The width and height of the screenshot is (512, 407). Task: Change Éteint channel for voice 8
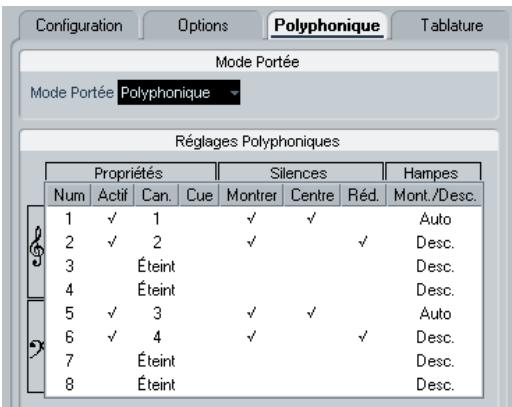(156, 384)
